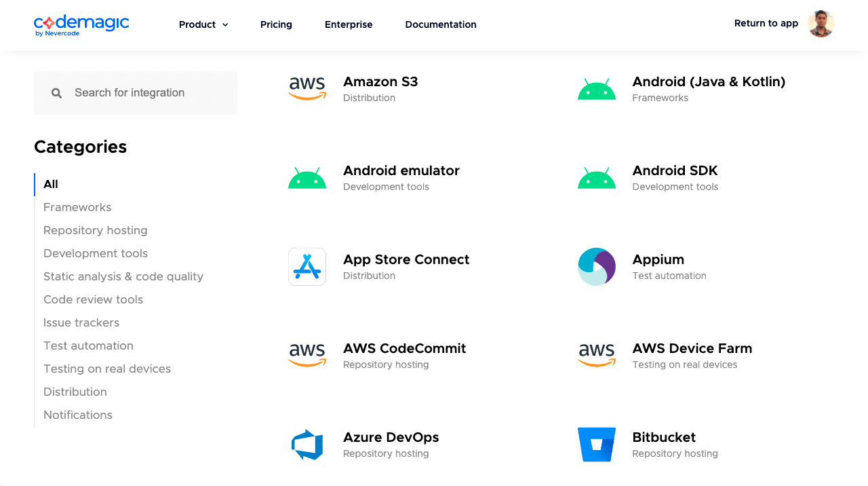Open the App Store Connect title
Image resolution: width=868 pixels, height=486 pixels.
point(406,259)
